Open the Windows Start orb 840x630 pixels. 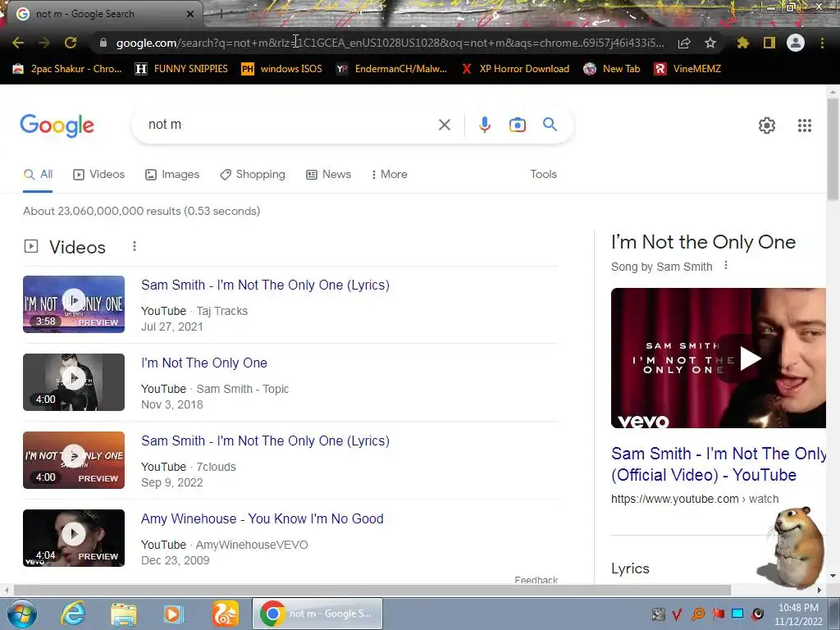pos(22,614)
